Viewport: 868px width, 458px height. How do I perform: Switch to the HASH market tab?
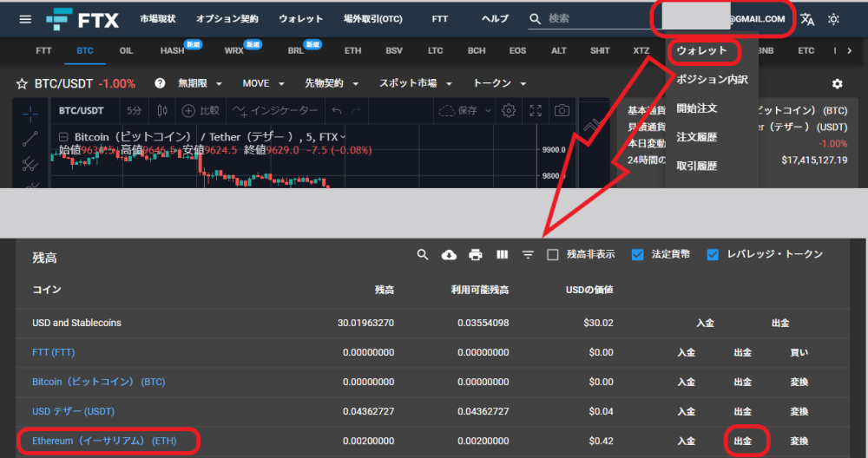(172, 51)
